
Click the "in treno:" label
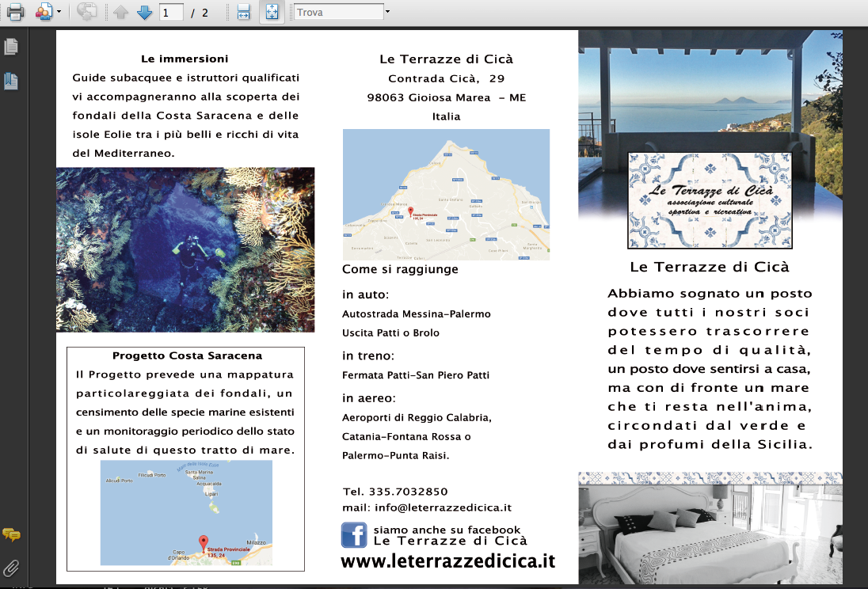point(368,356)
